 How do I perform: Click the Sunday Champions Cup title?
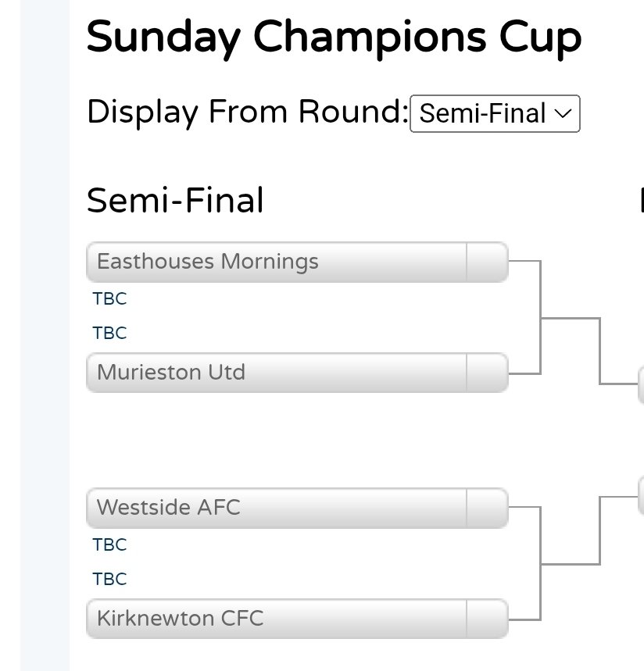tap(334, 39)
